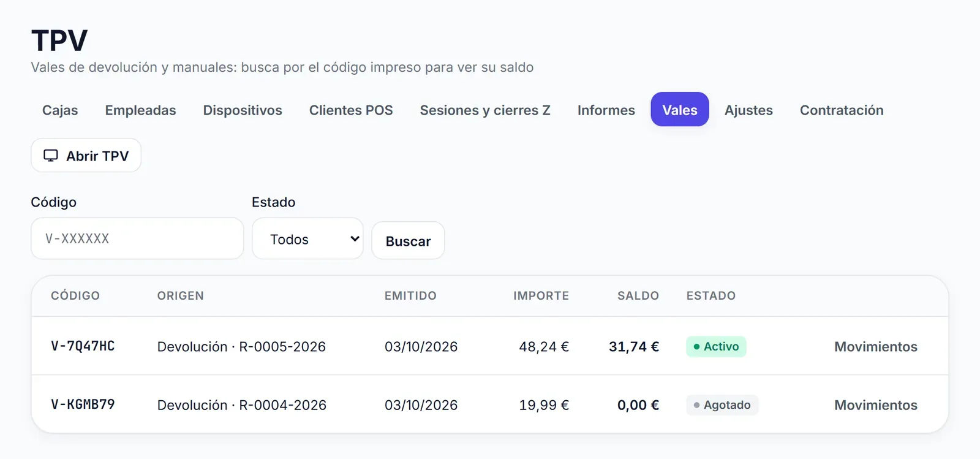The width and height of the screenshot is (980, 459).
Task: Click the 19,99 € importe value
Action: tap(544, 405)
